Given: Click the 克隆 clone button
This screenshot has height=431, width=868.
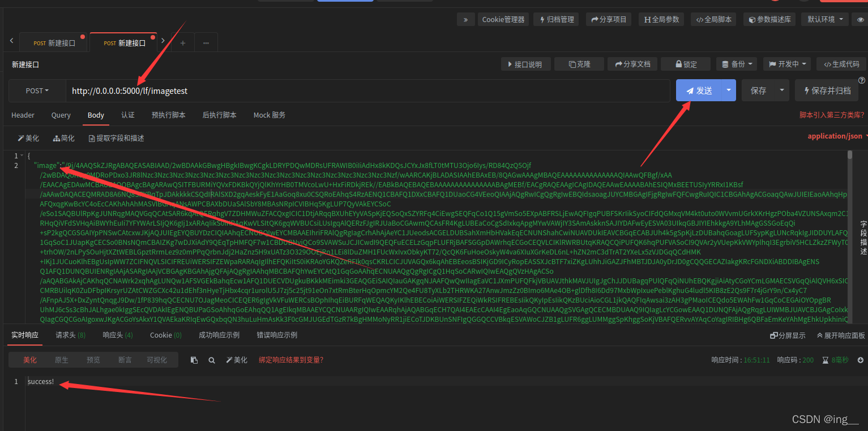Looking at the screenshot, I should 579,64.
